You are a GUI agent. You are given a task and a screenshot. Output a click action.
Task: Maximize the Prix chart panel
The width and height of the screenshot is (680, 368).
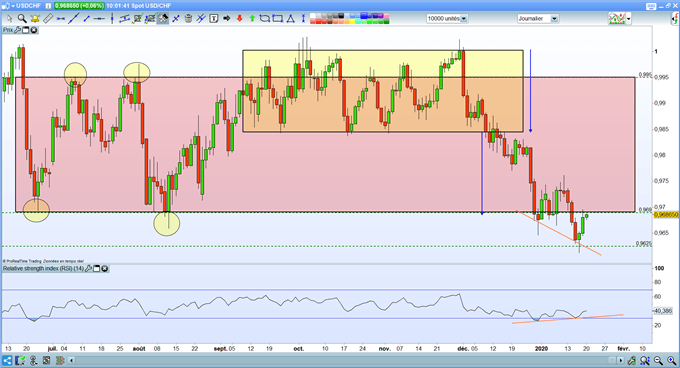click(26, 30)
